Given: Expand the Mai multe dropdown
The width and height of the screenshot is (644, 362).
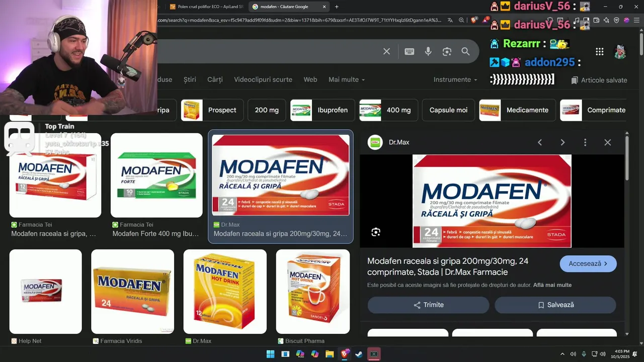Looking at the screenshot, I should tap(347, 79).
